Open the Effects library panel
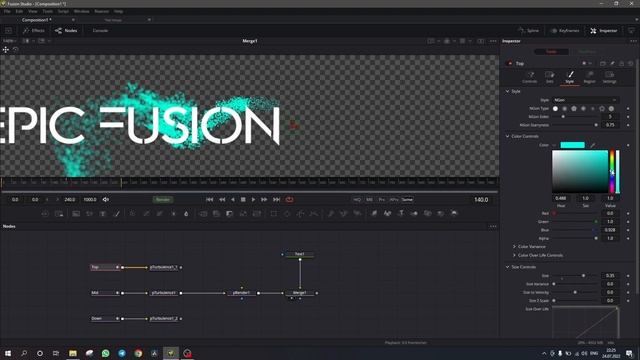 [x=34, y=31]
